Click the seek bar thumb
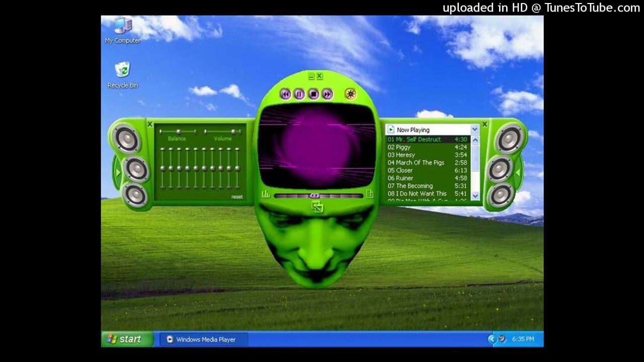Viewport: 644px width, 362px height. pyautogui.click(x=315, y=196)
